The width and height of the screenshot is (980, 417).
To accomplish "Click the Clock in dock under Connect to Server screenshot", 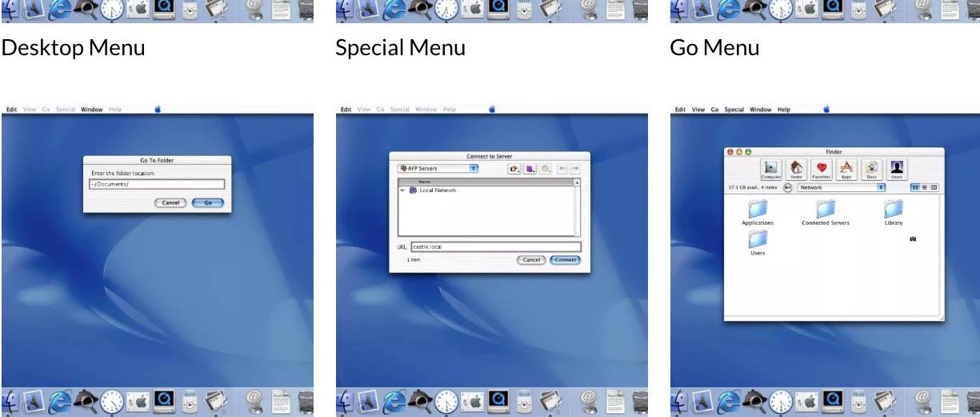I will coord(446,401).
